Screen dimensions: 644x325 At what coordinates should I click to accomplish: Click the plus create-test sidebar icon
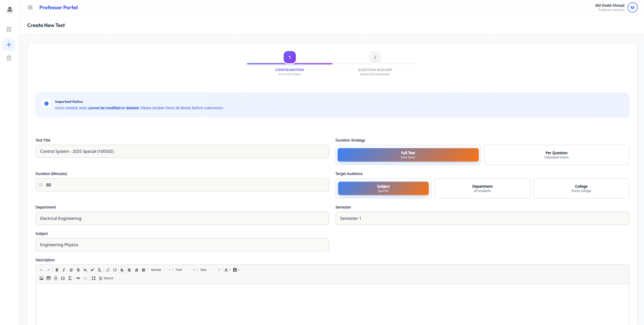coord(9,45)
